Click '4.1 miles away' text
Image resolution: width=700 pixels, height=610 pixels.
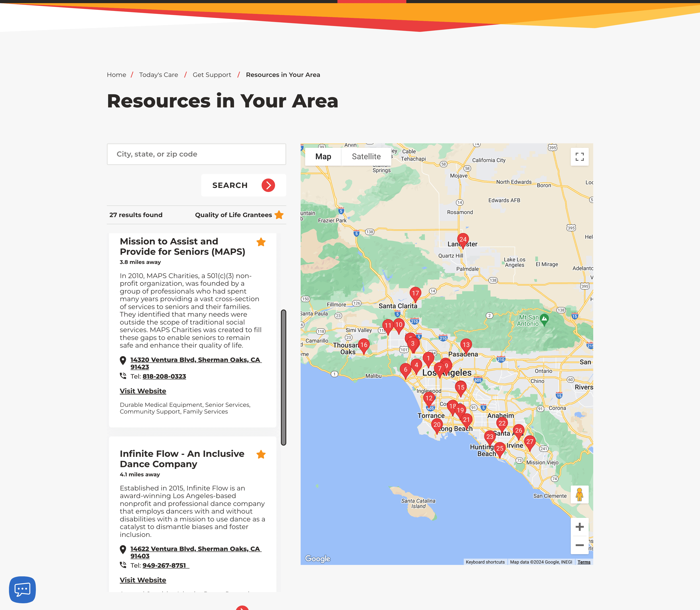[x=140, y=474]
